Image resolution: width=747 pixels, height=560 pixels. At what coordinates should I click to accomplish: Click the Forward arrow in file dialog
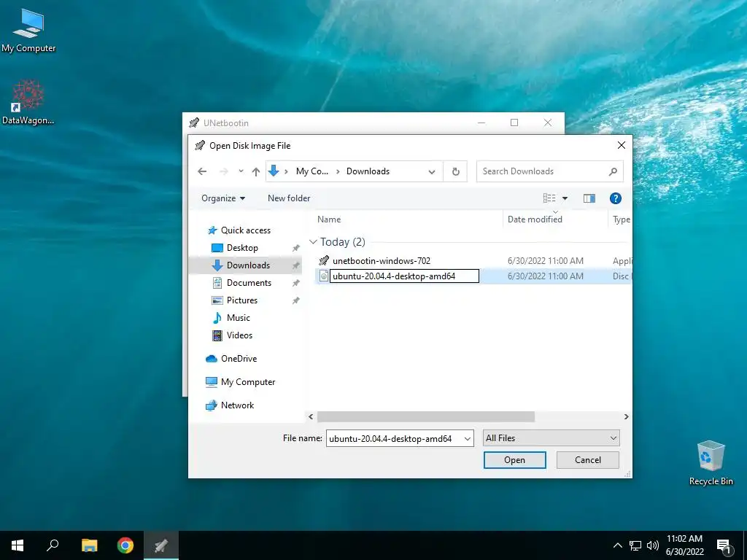point(223,171)
